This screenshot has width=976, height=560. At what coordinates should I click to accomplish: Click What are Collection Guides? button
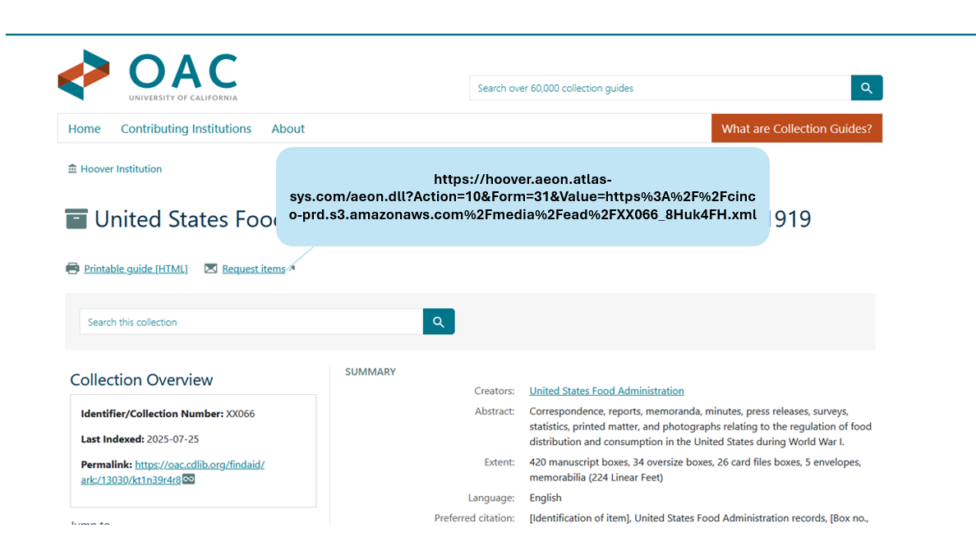797,128
